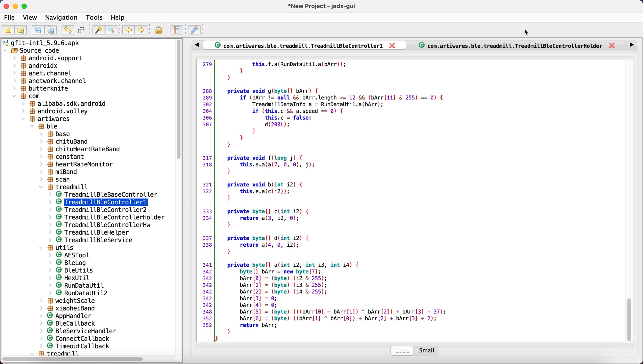
Task: Collapse the ble package
Action: pyautogui.click(x=32, y=126)
